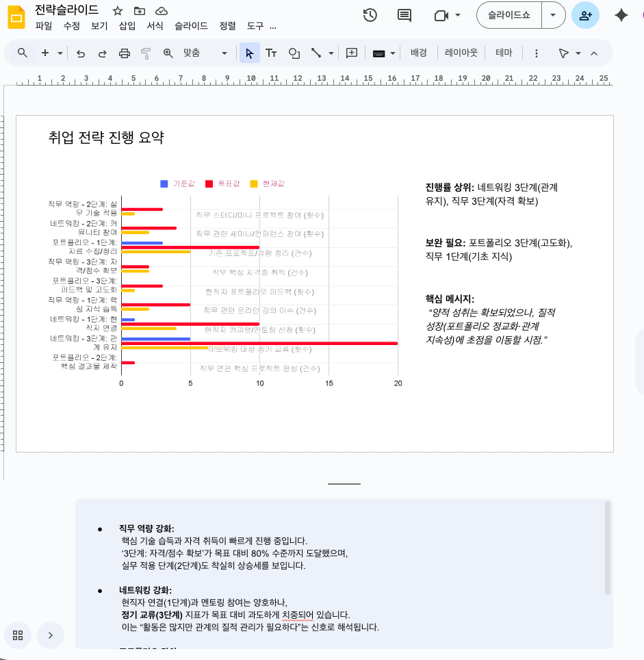
Task: Click the speaker notes scrollbar
Action: pos(608,548)
